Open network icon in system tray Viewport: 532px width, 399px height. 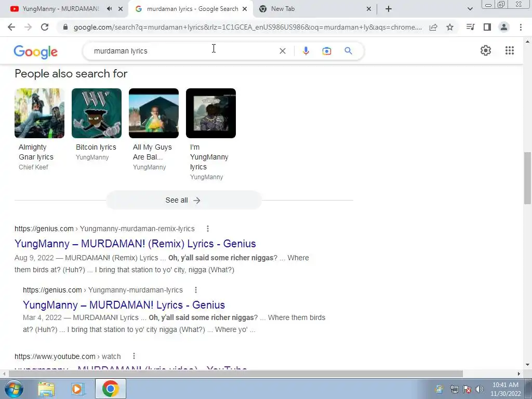pos(454,389)
